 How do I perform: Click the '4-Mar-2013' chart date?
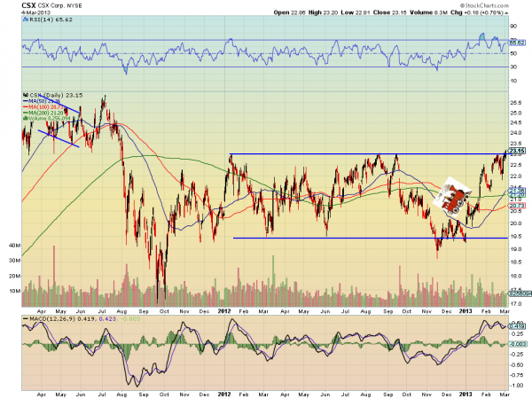click(x=35, y=12)
